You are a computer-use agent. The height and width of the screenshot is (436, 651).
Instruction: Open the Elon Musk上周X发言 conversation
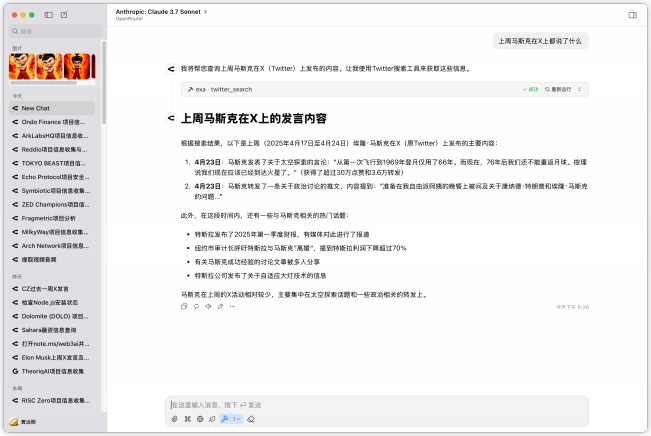click(52, 357)
